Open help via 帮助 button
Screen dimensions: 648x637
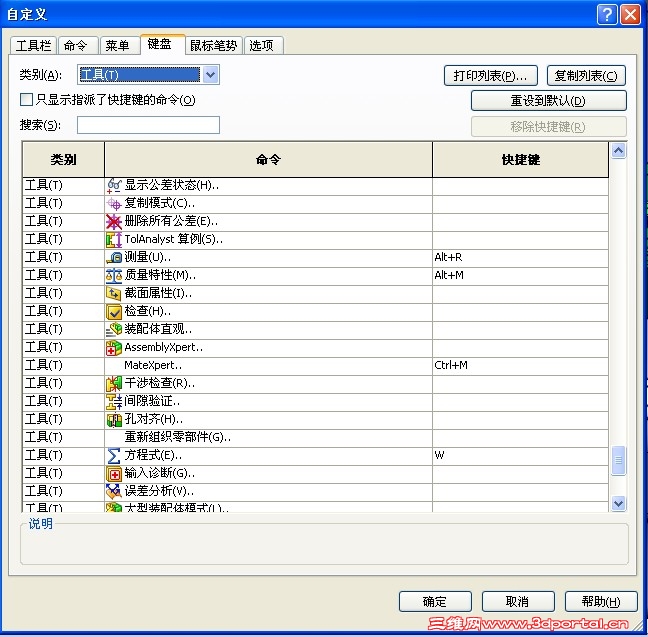601,601
